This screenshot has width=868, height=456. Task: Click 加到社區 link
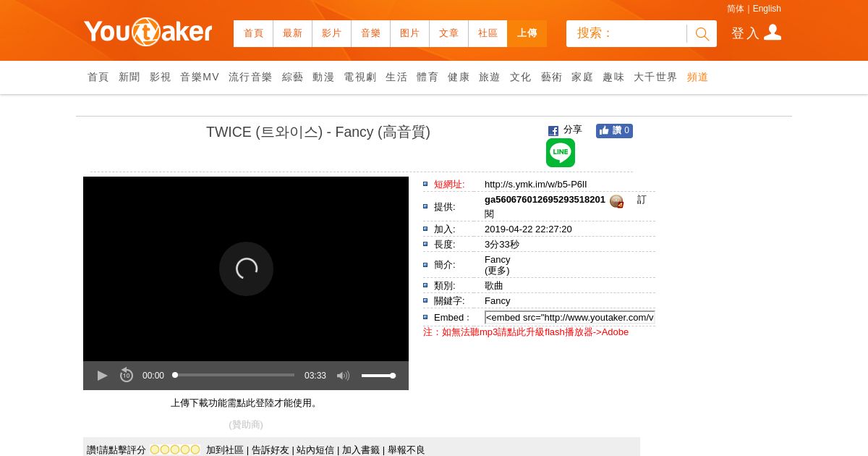click(225, 450)
